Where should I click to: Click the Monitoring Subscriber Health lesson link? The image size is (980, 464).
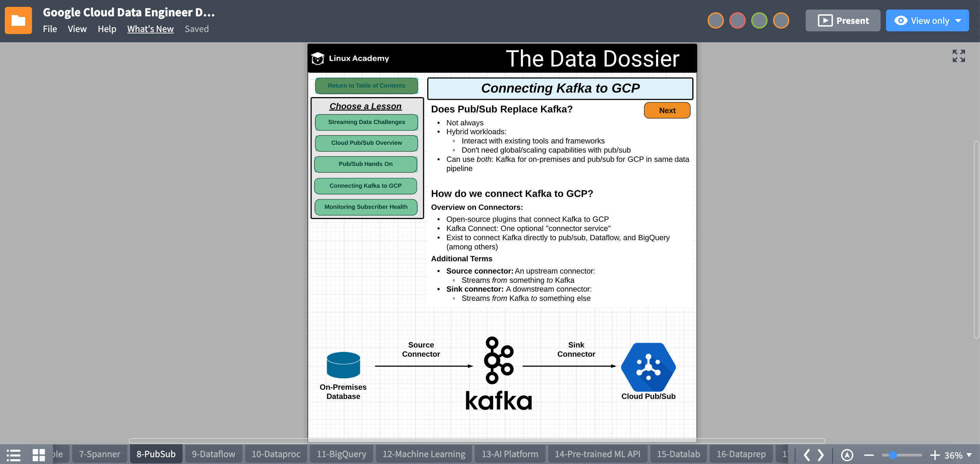[x=366, y=207]
